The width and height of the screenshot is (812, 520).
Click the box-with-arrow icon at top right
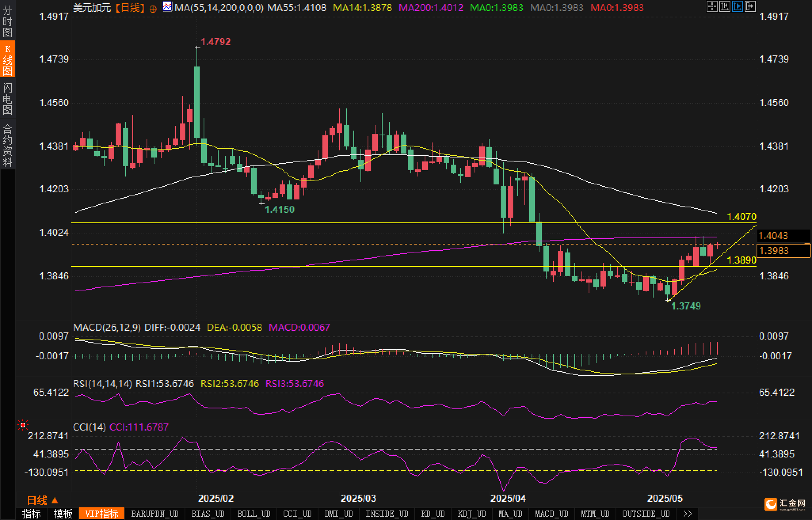[750, 6]
